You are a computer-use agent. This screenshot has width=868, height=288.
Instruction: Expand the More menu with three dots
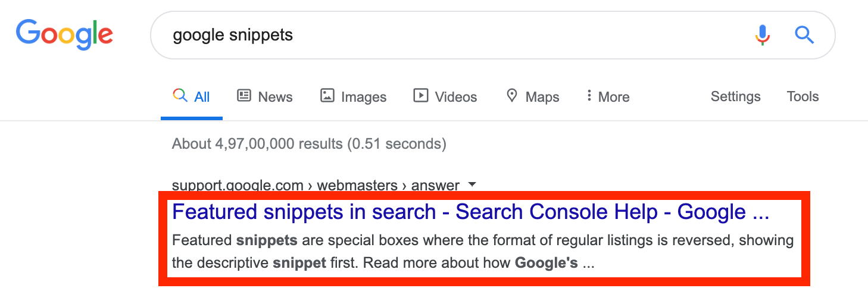click(589, 96)
